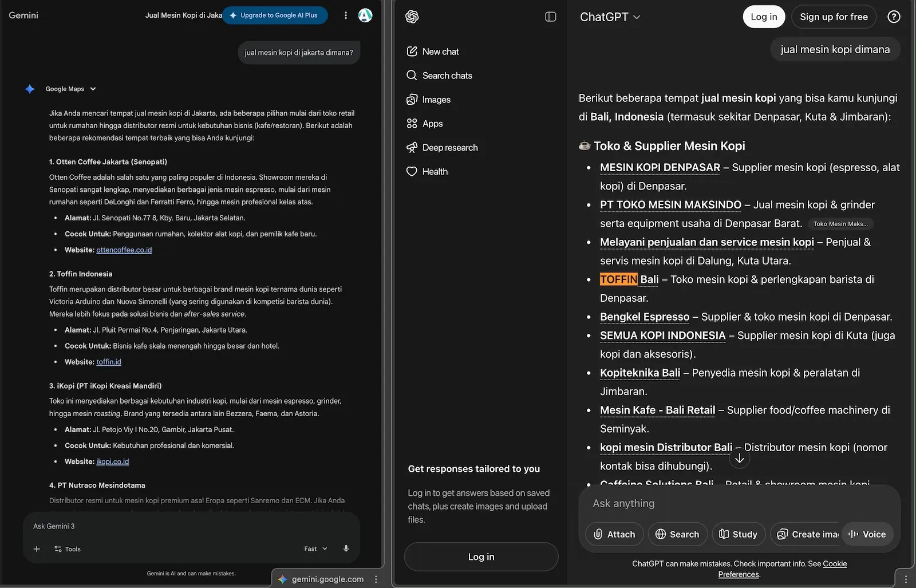Screen dimensions: 916x588
Task: Activate Voice mode in ChatGPT
Action: point(867,534)
